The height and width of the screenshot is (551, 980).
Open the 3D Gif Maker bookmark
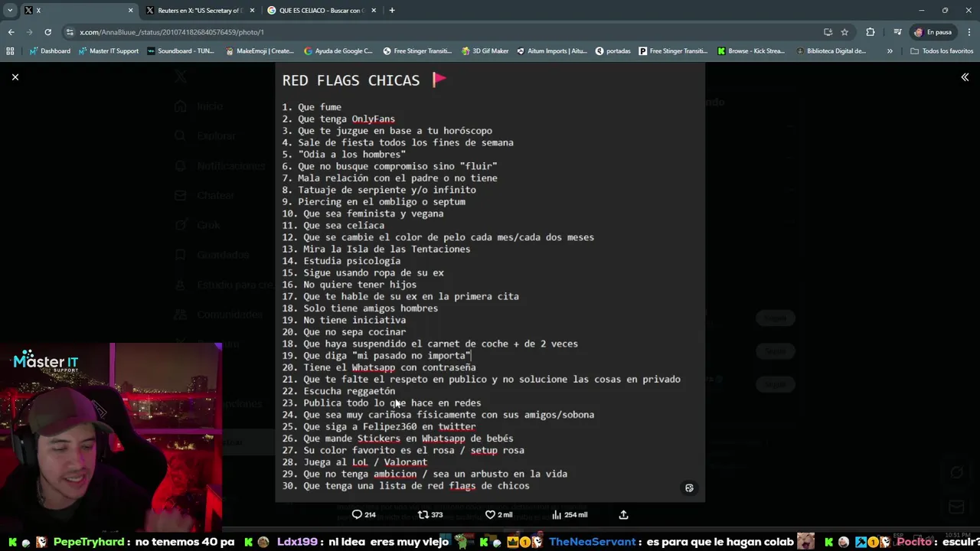(485, 51)
